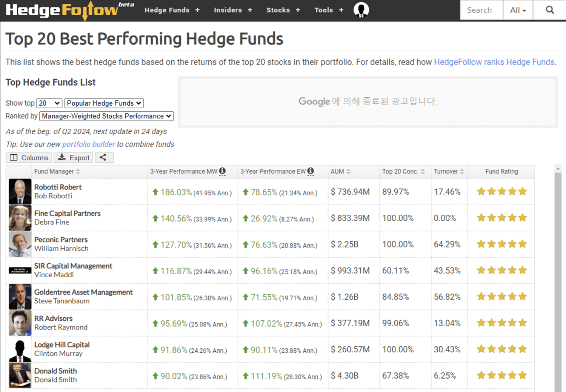Click Peconic Partners' five-star rating
Viewport: 566px width, 392px height.
pyautogui.click(x=501, y=244)
